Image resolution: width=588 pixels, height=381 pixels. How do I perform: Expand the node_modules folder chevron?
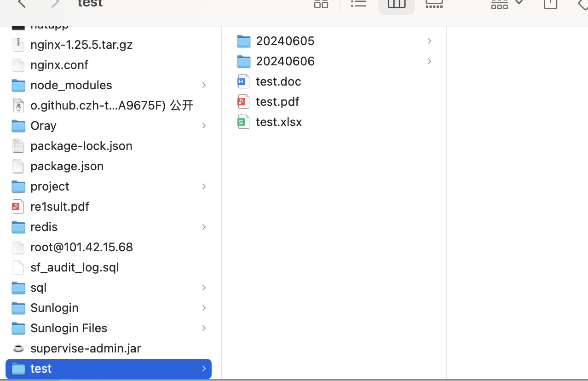tap(204, 85)
